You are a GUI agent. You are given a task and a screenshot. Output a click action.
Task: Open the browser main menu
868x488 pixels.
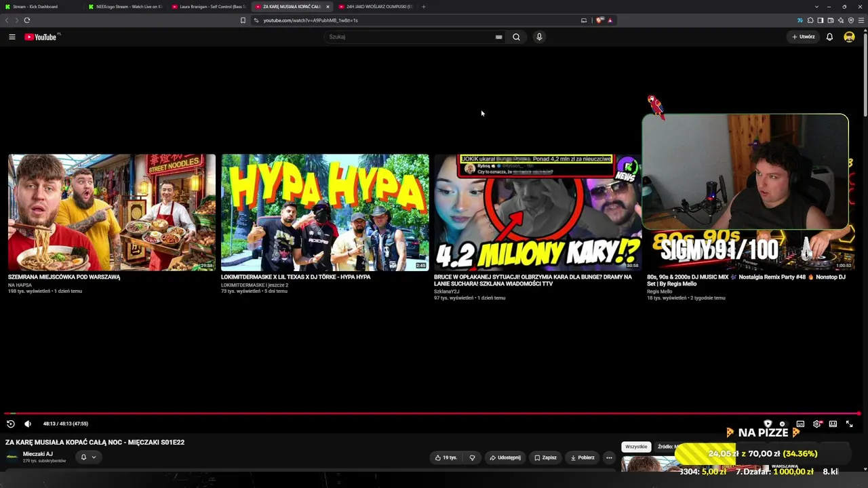click(x=861, y=20)
